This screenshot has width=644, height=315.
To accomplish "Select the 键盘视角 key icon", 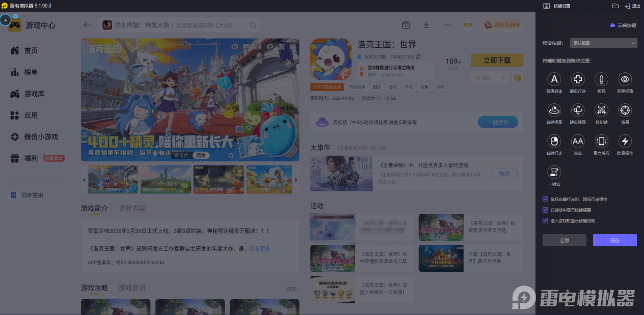I will (578, 110).
